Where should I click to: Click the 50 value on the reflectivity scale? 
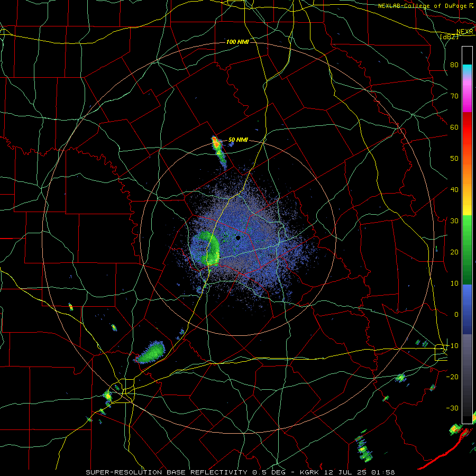454,159
